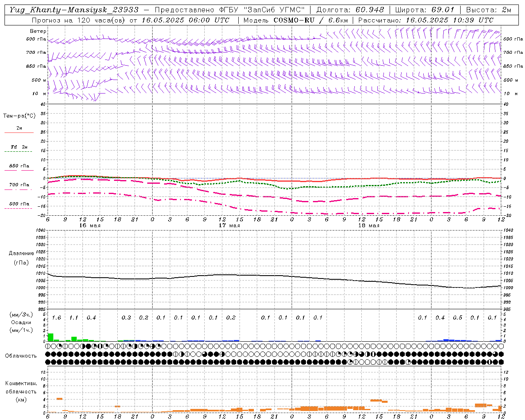Screen dimensions: 525x420
Task: Click the 1.1 precipitation value
Action: point(73,318)
